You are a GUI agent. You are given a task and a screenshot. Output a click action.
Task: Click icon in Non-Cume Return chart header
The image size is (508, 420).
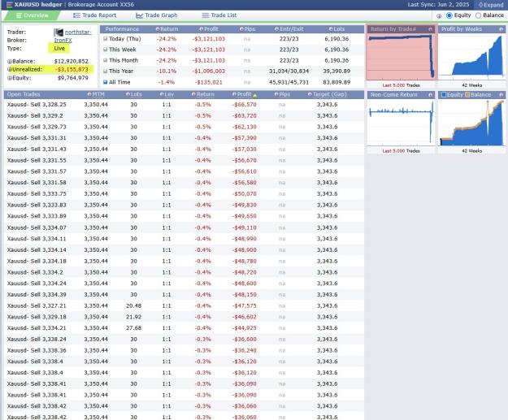pyautogui.click(x=430, y=95)
